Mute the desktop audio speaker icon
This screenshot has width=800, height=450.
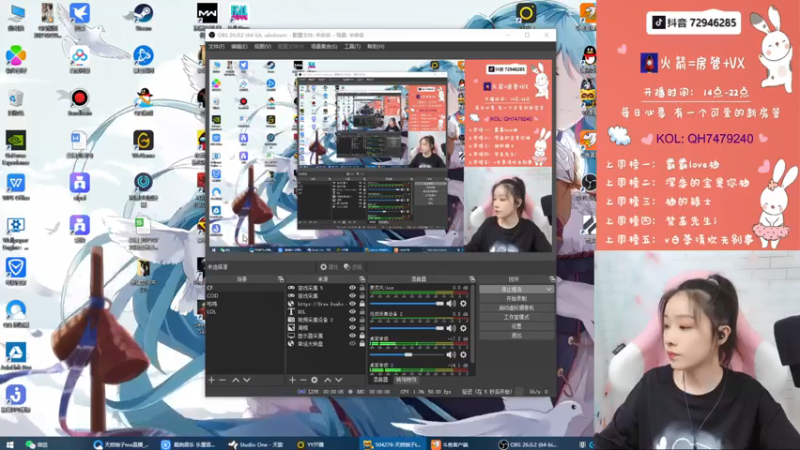click(x=451, y=355)
